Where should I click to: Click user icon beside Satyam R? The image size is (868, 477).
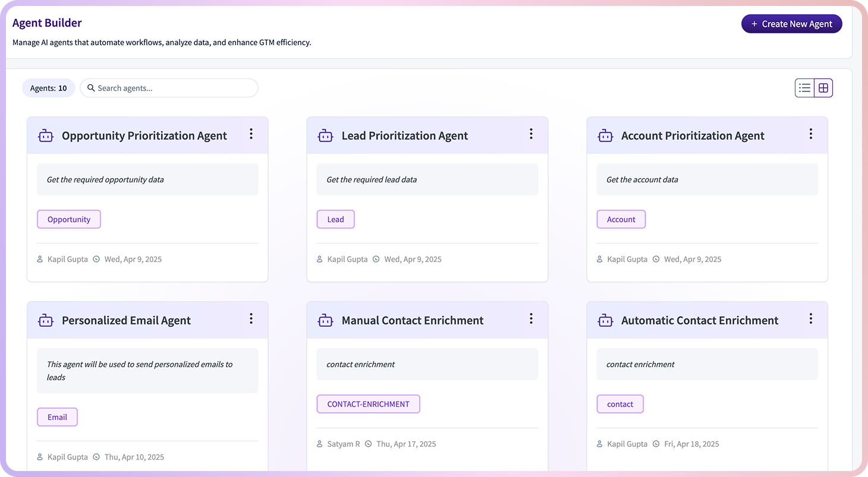[x=320, y=444]
